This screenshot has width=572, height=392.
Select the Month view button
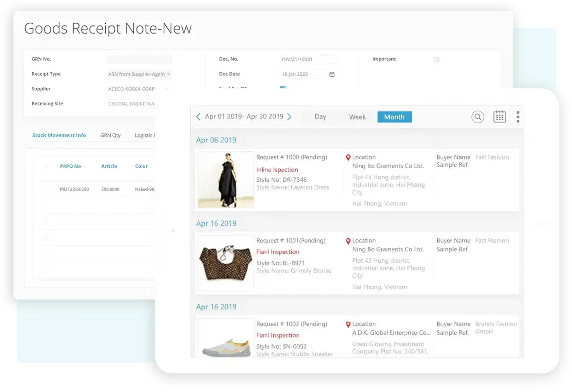pos(395,117)
